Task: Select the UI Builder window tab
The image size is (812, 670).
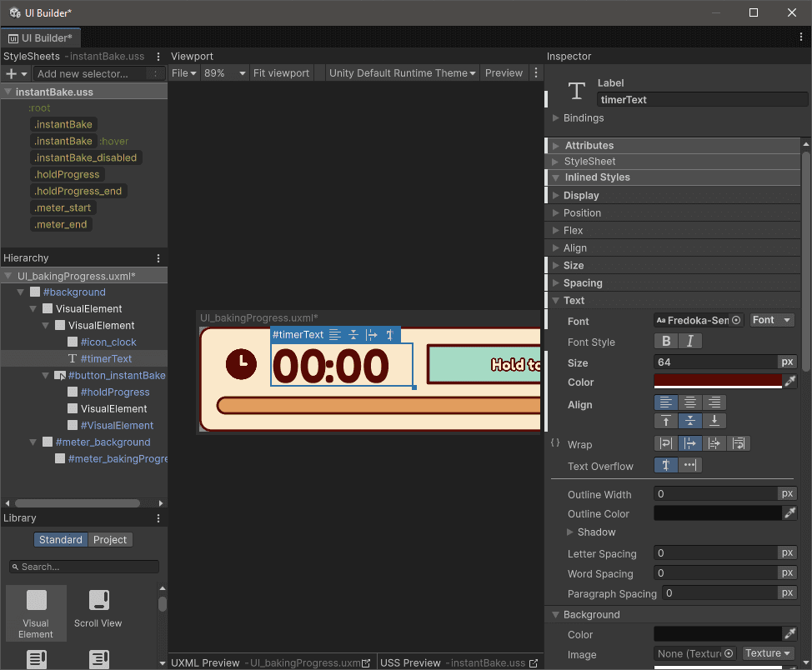Action: click(41, 38)
